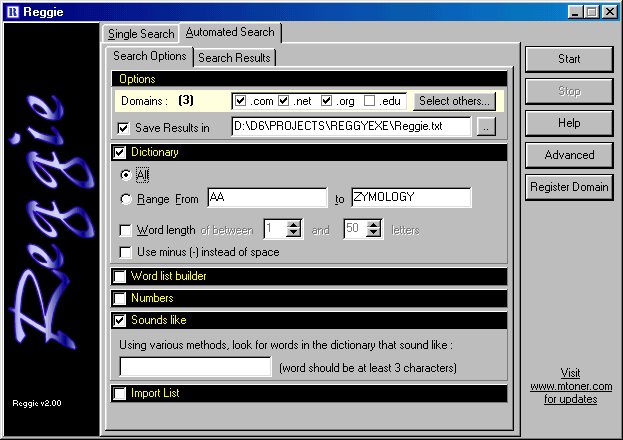The image size is (623, 440).
Task: Select the Range From radio button
Action: pos(126,199)
